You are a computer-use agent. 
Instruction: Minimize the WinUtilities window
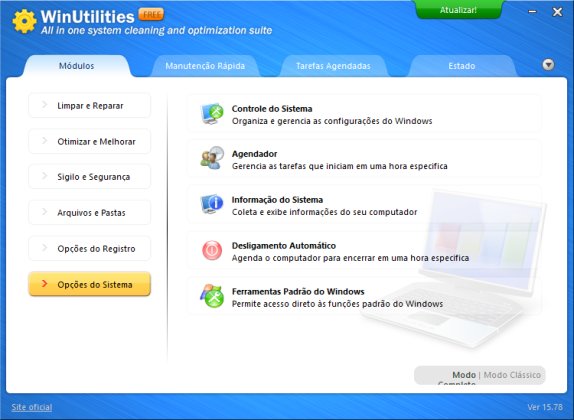pos(532,12)
